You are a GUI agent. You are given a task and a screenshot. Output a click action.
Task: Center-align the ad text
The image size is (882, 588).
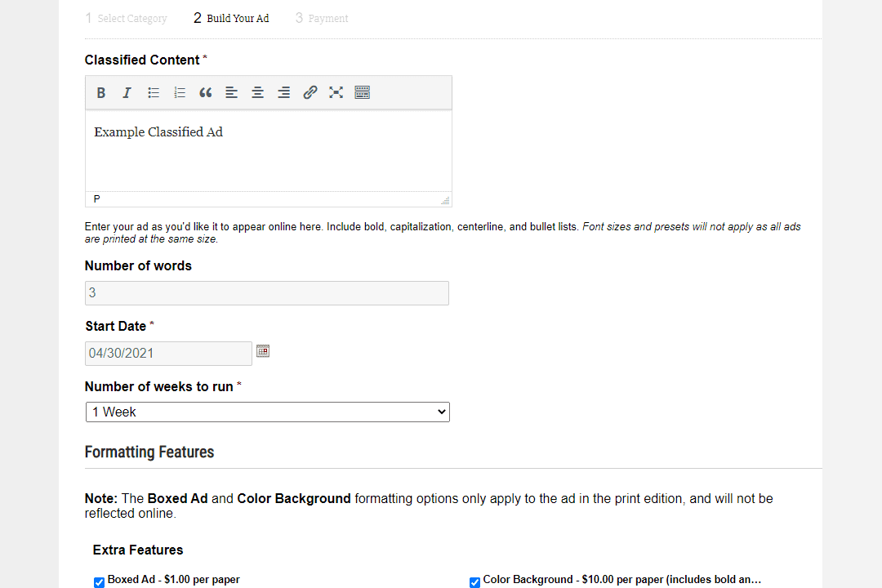click(257, 93)
